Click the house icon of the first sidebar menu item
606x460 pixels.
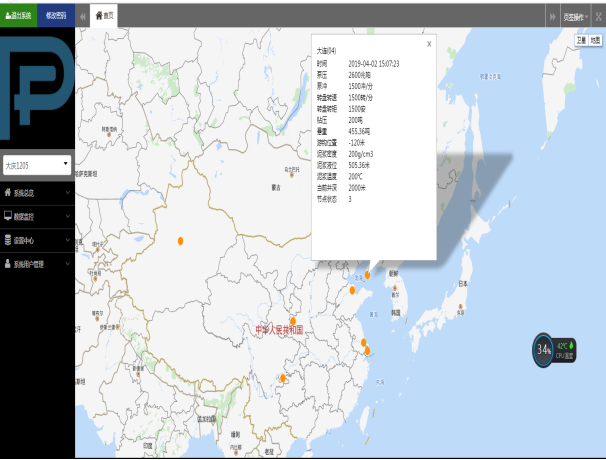pos(8,192)
